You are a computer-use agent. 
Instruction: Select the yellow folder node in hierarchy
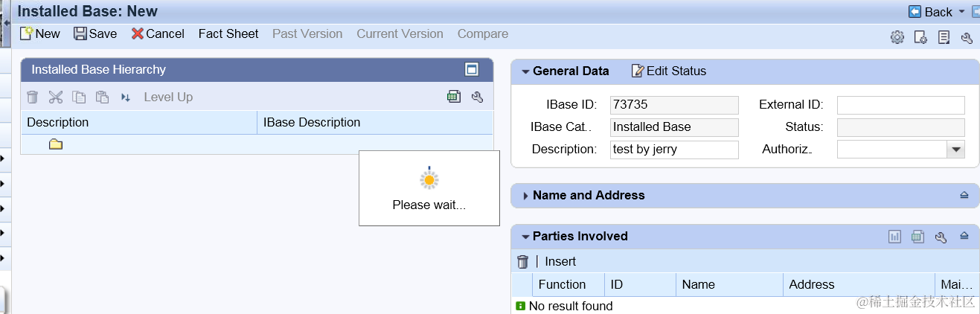56,144
